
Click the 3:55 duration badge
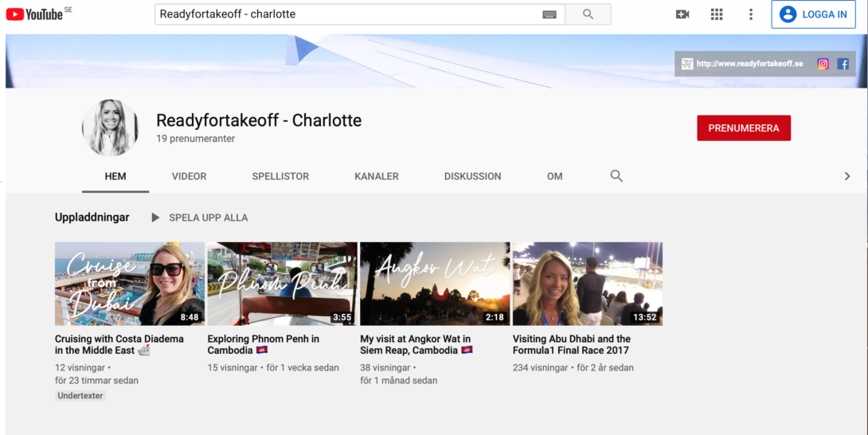[342, 318]
